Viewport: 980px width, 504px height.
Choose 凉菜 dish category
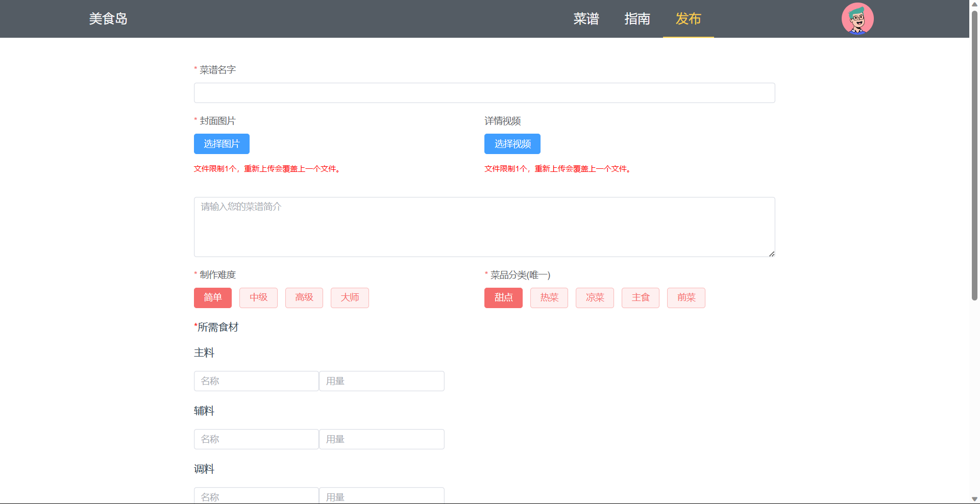pyautogui.click(x=595, y=298)
